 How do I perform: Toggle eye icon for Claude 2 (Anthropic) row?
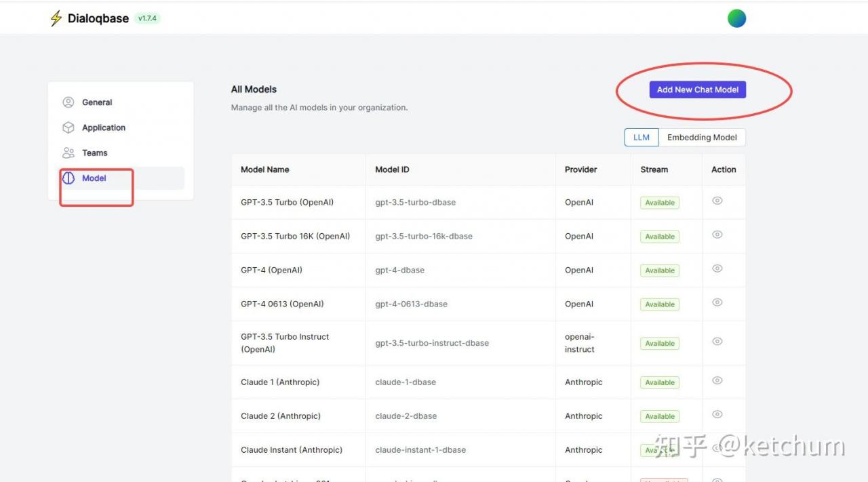point(717,414)
